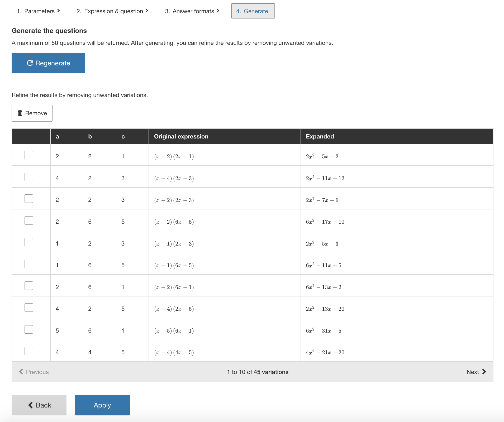The height and width of the screenshot is (422, 504).
Task: Click the Previous page chevron arrow
Action: [21, 372]
